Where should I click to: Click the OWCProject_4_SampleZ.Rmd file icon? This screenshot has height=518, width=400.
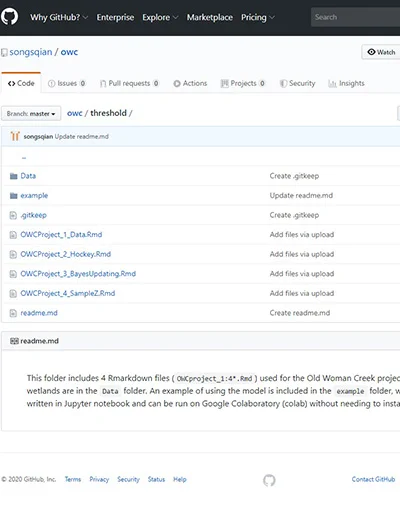pyautogui.click(x=13, y=294)
